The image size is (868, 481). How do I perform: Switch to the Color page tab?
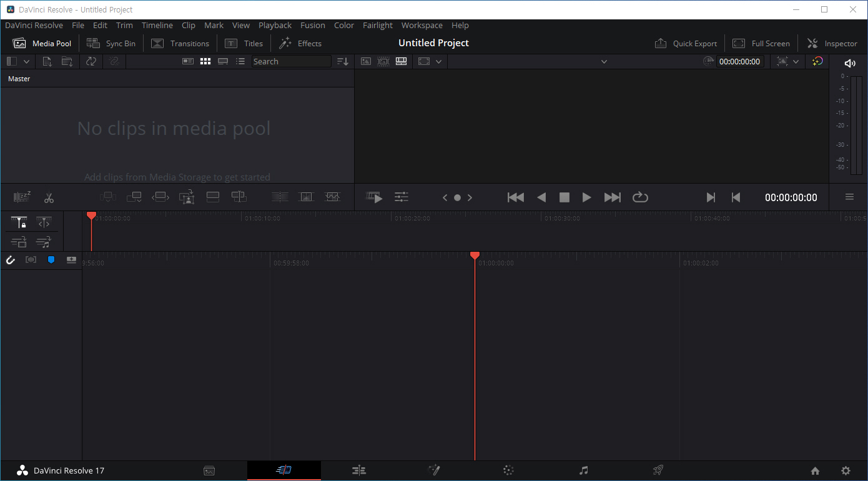[509, 470]
